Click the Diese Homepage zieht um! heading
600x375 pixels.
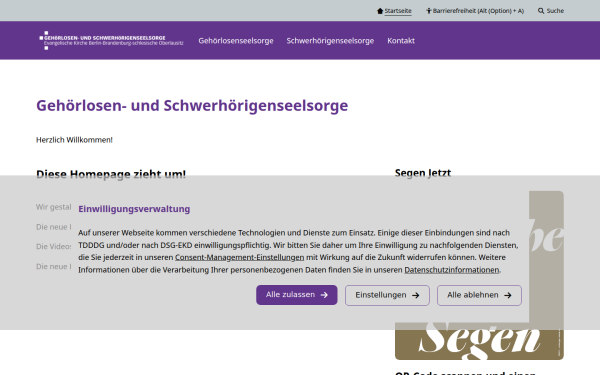tap(111, 174)
